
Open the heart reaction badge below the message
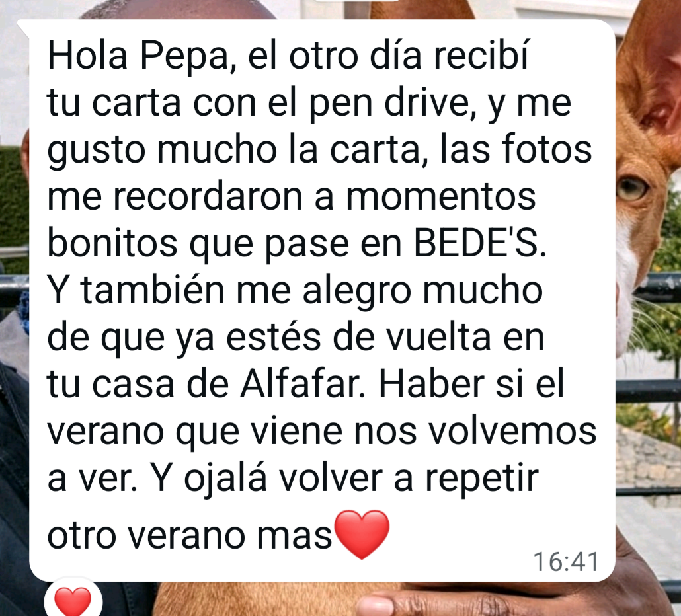[73, 600]
